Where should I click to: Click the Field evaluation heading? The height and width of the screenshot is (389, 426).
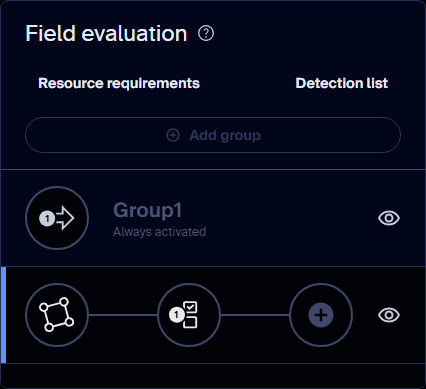click(x=106, y=33)
